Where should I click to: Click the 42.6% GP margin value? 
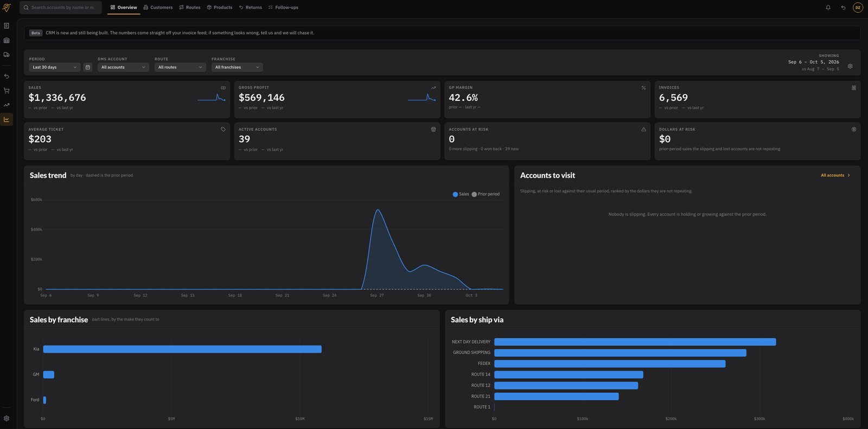463,98
